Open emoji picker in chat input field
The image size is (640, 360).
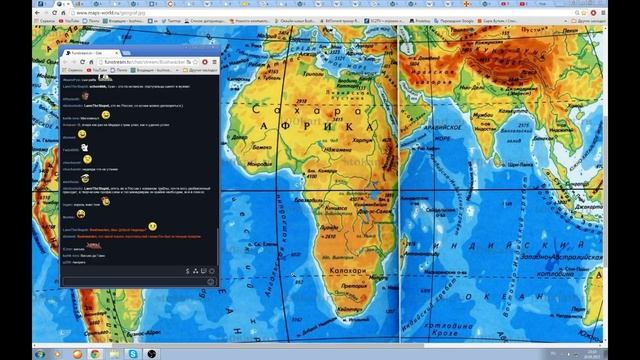[x=211, y=282]
